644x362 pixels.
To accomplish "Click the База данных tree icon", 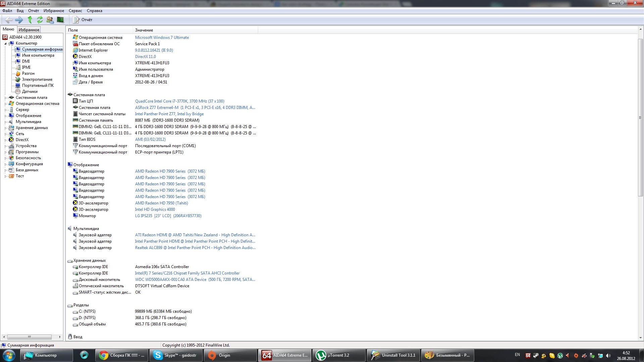I will (x=11, y=170).
